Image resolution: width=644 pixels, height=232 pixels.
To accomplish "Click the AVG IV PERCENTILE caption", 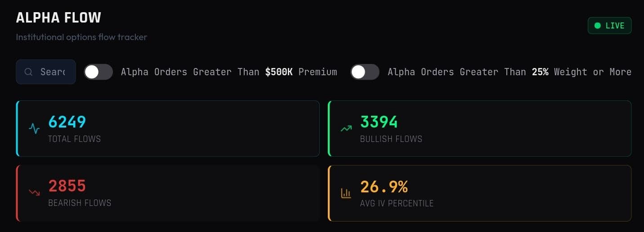I will pyautogui.click(x=397, y=204).
